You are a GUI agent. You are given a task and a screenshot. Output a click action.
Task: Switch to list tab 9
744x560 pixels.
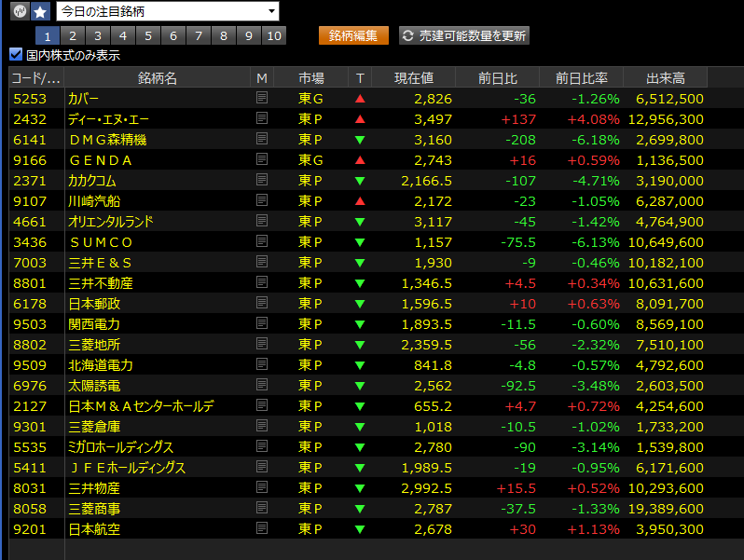[x=249, y=35]
